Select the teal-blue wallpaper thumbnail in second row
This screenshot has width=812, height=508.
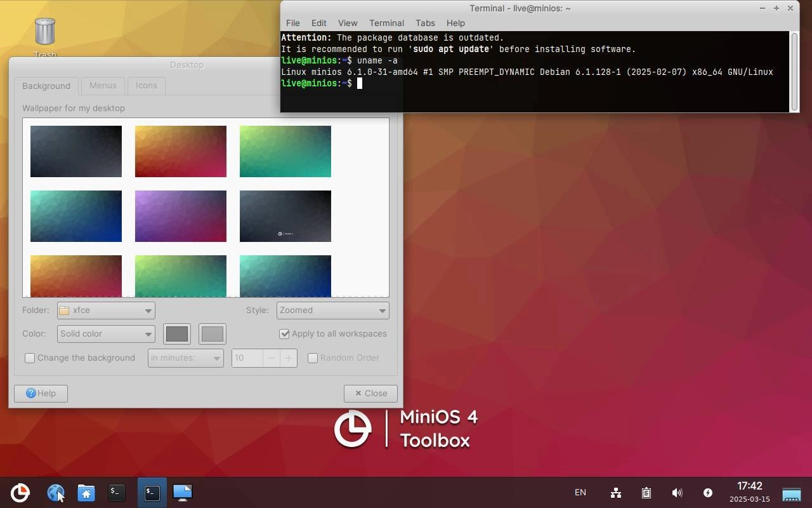[x=76, y=216]
